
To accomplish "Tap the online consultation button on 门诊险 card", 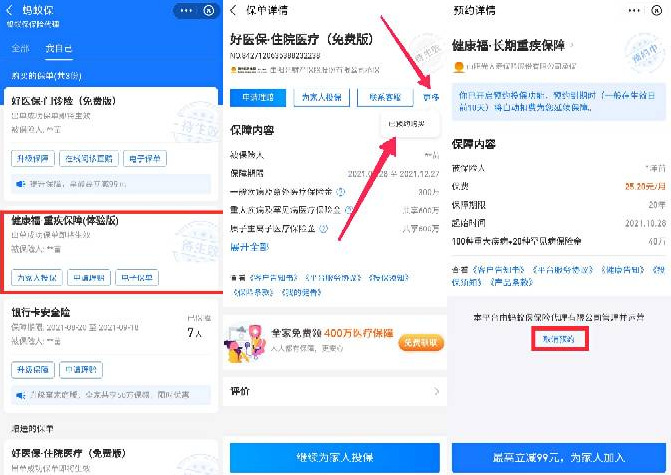I will (x=89, y=159).
